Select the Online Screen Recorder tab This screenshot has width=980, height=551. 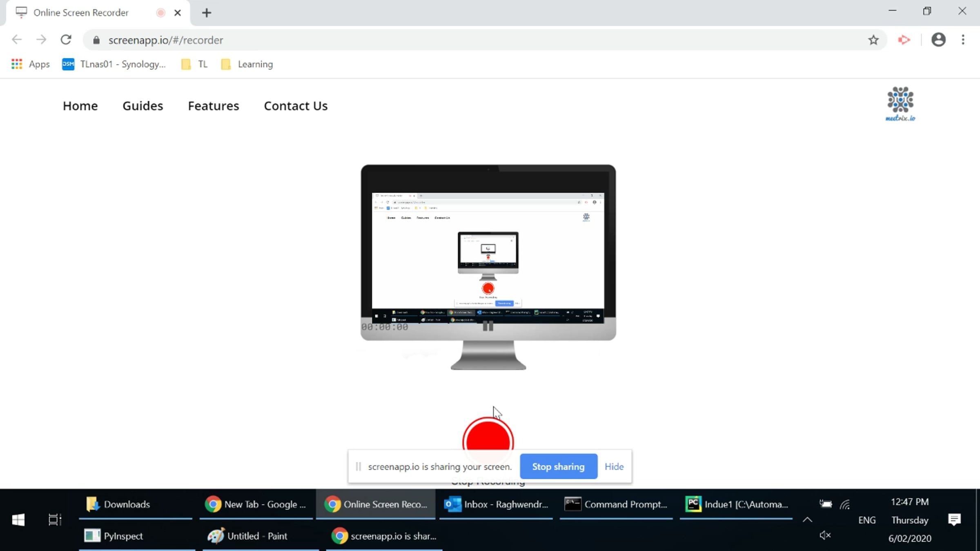[x=98, y=13]
